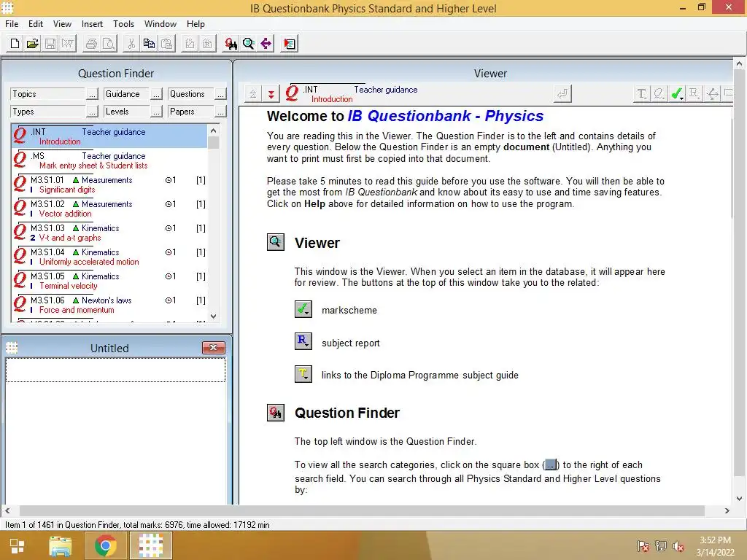Select question M3.S1.03 V-t and a-t graphs
The height and width of the screenshot is (560, 747).
tap(109, 233)
